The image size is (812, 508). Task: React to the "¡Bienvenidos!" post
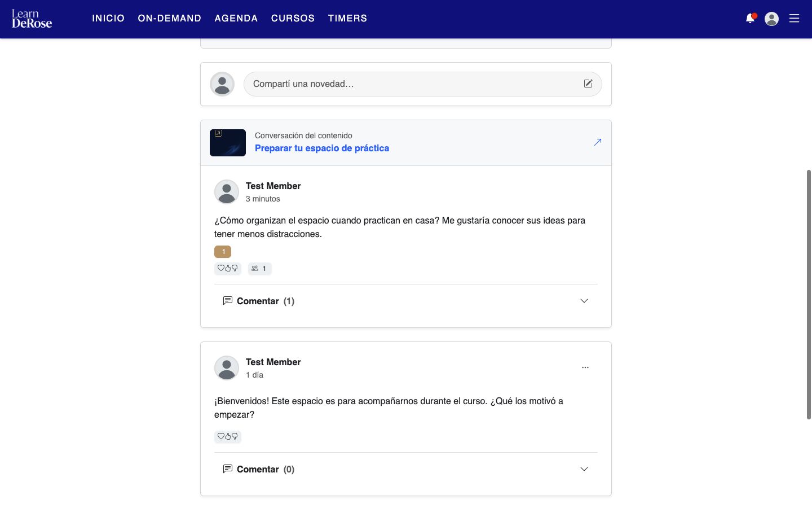click(x=228, y=436)
